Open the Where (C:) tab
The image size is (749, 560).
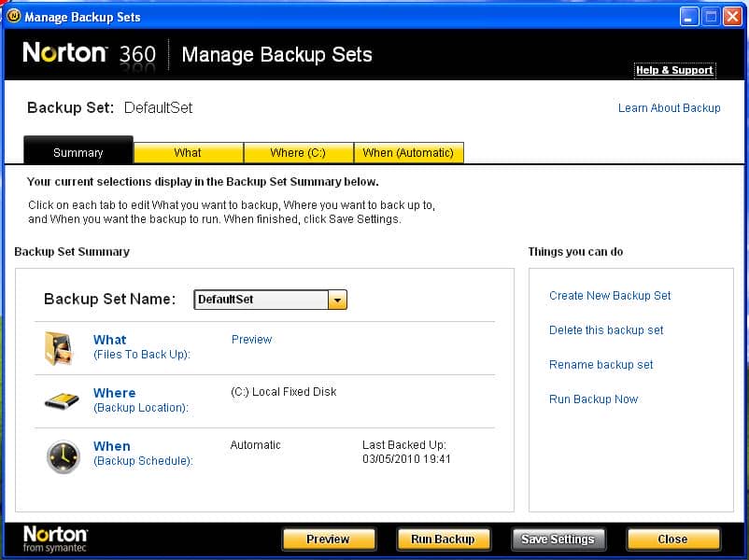(298, 153)
